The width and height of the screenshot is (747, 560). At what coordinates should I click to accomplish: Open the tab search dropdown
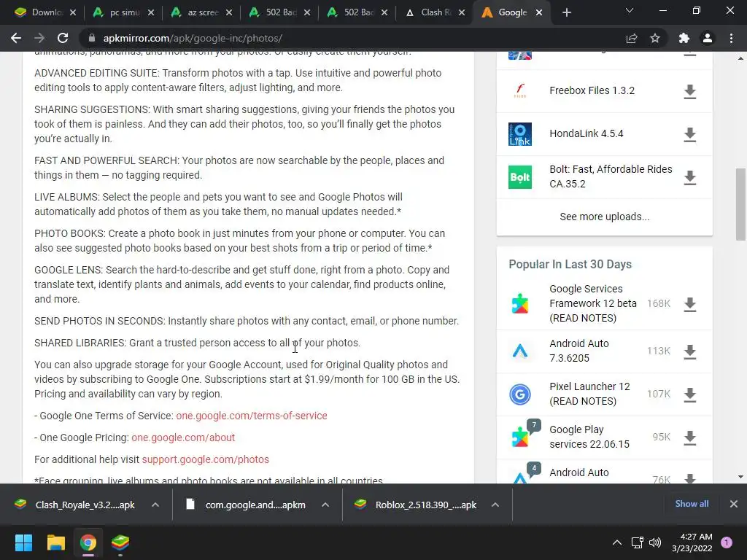point(630,11)
